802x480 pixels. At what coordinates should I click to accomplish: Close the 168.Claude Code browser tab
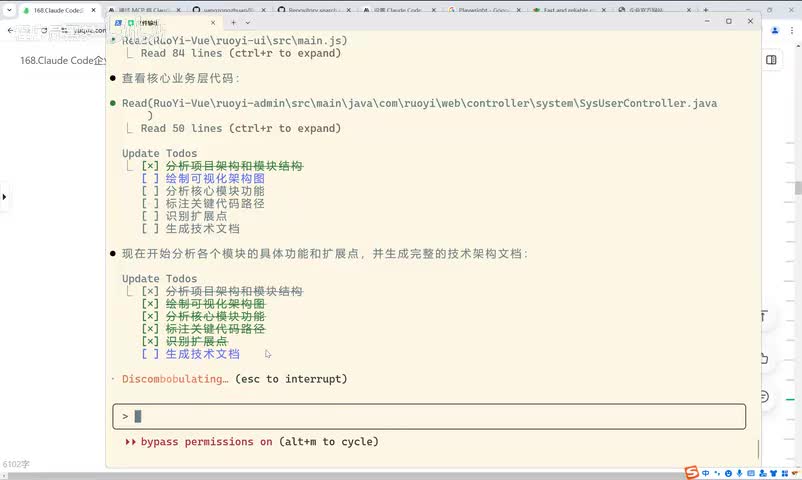tap(94, 10)
